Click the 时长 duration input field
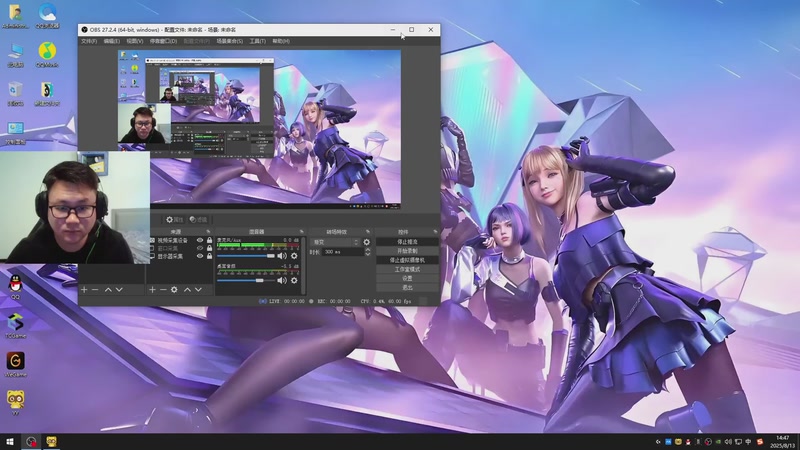Viewport: 800px width, 450px height. [x=342, y=252]
